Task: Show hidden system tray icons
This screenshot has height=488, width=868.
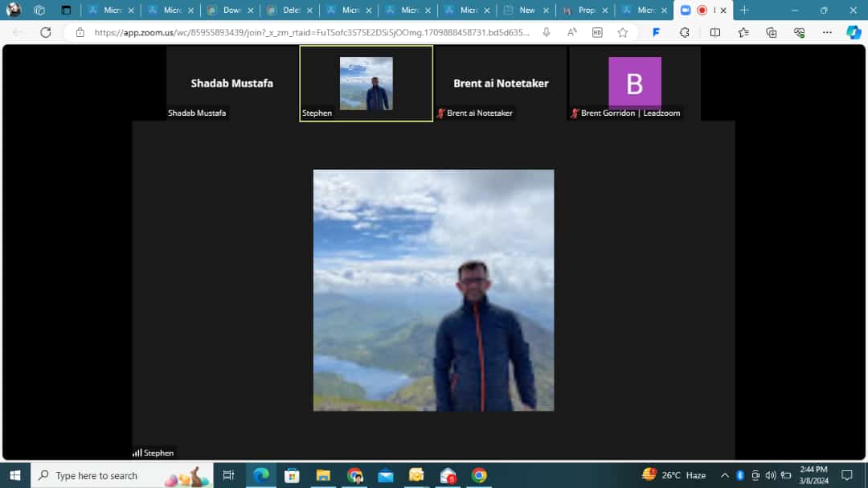Action: click(725, 475)
